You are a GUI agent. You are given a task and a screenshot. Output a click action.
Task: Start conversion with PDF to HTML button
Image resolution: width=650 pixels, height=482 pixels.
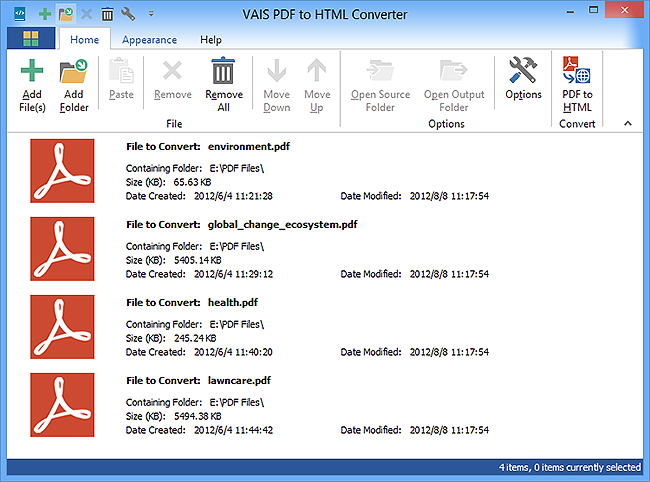click(577, 85)
